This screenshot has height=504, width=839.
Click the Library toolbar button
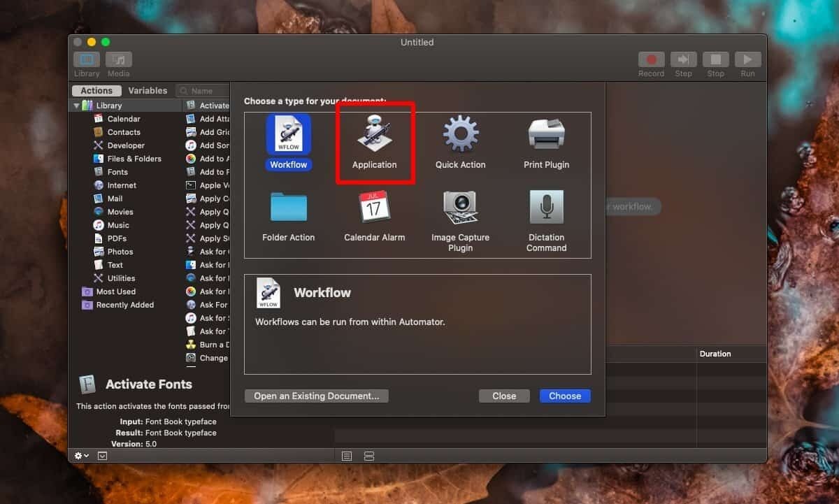coord(87,60)
